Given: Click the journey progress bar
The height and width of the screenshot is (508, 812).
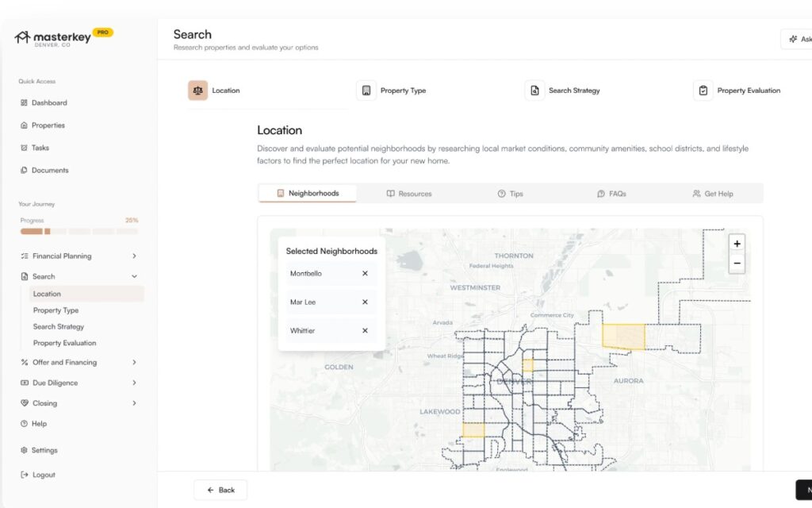Looking at the screenshot, I should tap(79, 232).
